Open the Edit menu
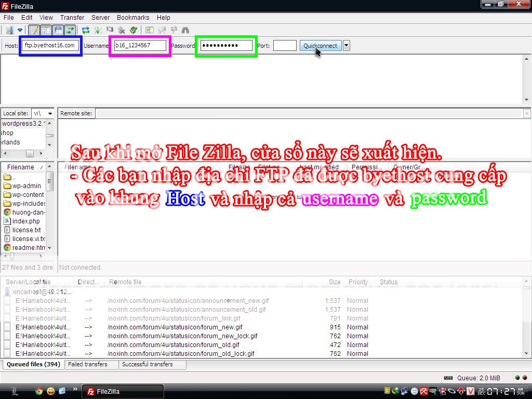 [27, 18]
